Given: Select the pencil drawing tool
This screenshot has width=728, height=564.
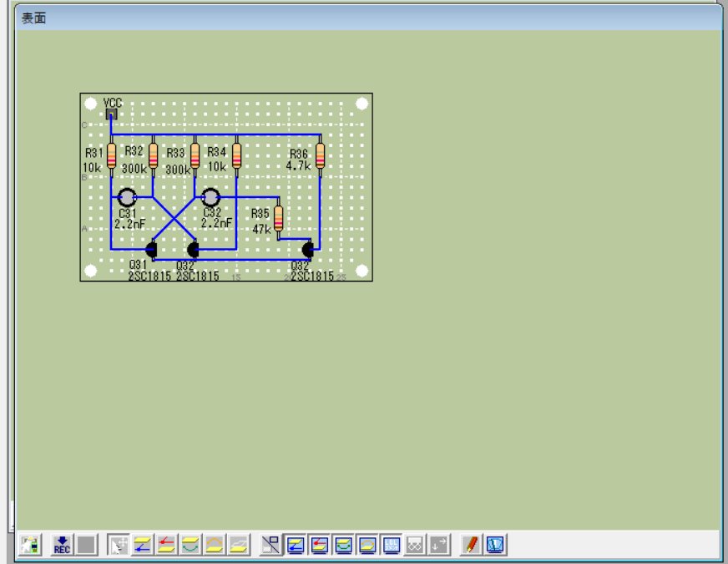Looking at the screenshot, I should tap(471, 545).
